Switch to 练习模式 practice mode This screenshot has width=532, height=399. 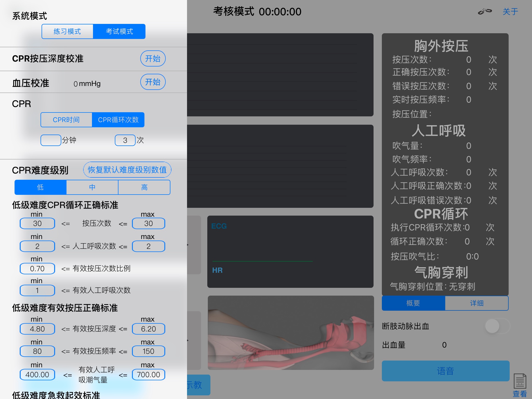[x=67, y=31]
